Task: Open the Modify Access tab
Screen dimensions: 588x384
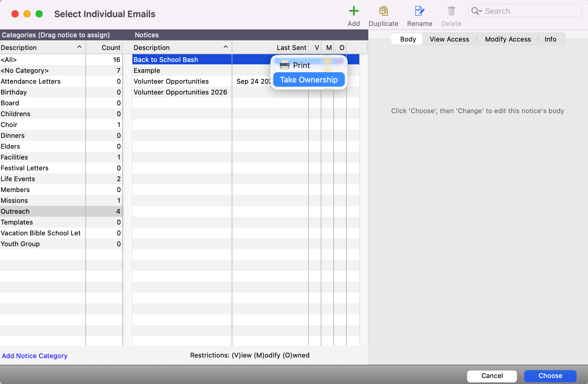Action: [x=508, y=39]
